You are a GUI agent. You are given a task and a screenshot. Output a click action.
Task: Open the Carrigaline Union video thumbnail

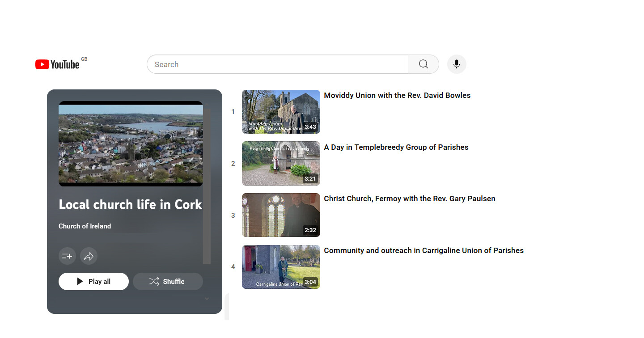(x=281, y=267)
